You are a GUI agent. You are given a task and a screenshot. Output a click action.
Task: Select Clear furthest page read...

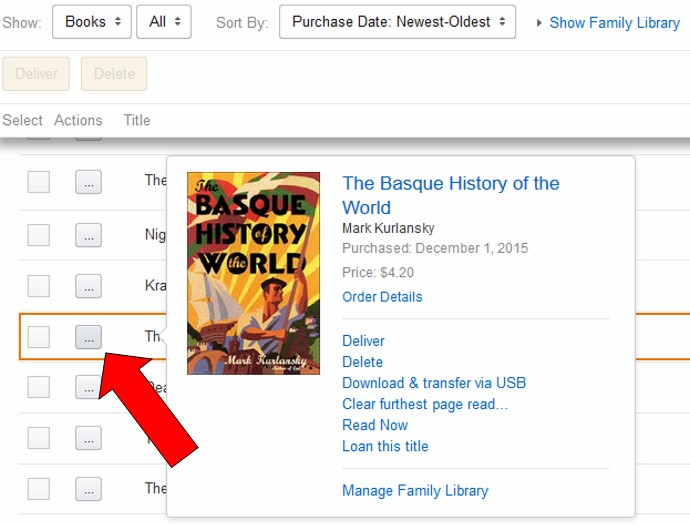pos(425,404)
